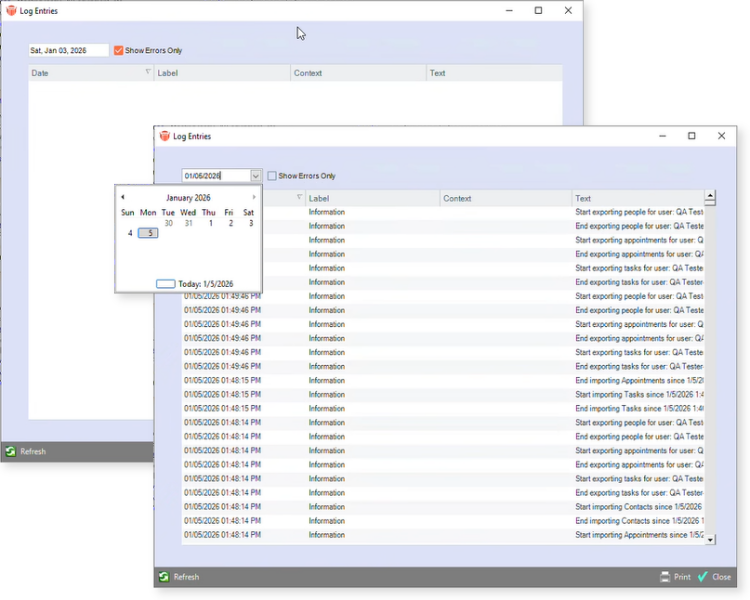Go to next month in calendar
This screenshot has width=750, height=600.
coord(254,198)
